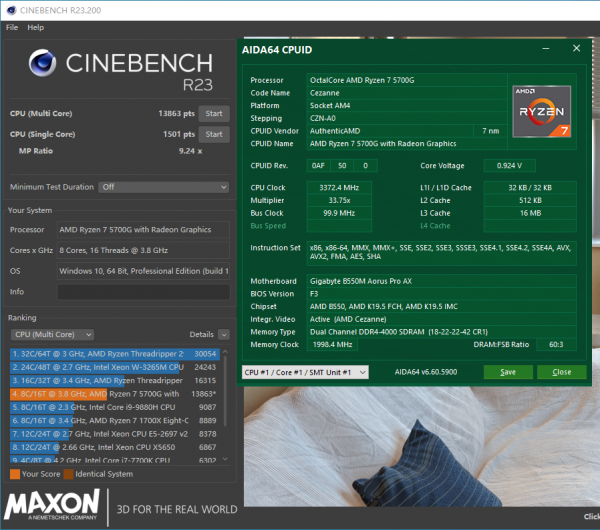Screen dimensions: 600x530
Task: Click the AMD Ryzen 7 logo badge
Action: pyautogui.click(x=542, y=111)
